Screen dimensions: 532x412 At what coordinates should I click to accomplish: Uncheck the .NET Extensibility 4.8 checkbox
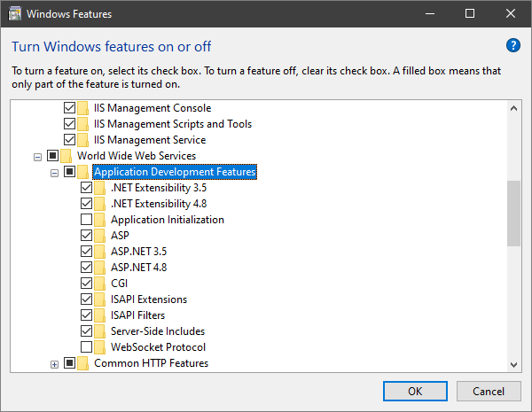[x=87, y=204]
